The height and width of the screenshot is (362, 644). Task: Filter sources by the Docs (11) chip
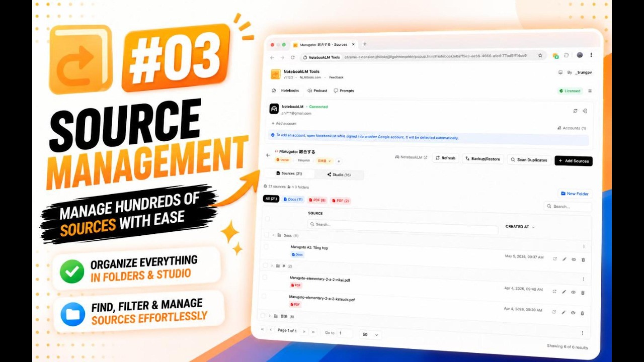coord(293,199)
